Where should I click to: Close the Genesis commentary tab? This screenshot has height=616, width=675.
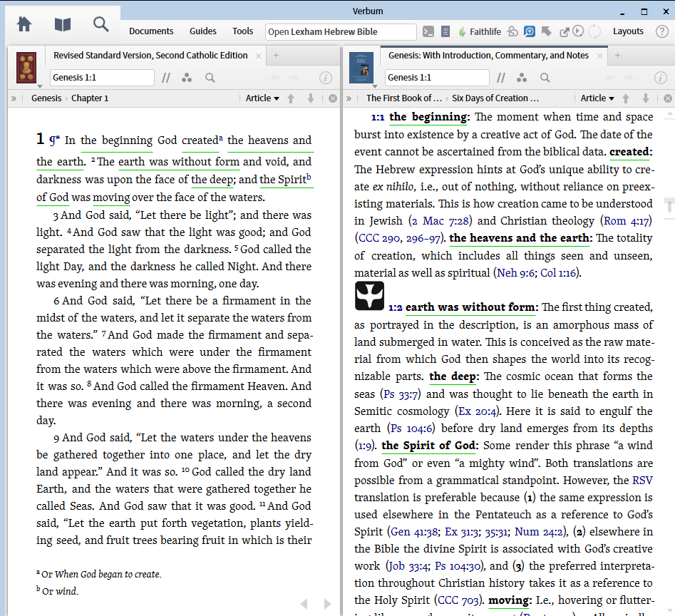(599, 56)
